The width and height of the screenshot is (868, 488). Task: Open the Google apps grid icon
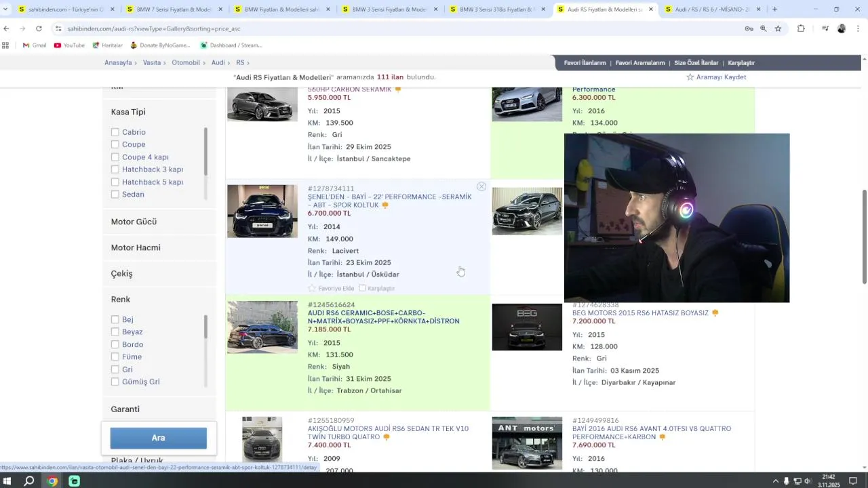[x=5, y=45]
